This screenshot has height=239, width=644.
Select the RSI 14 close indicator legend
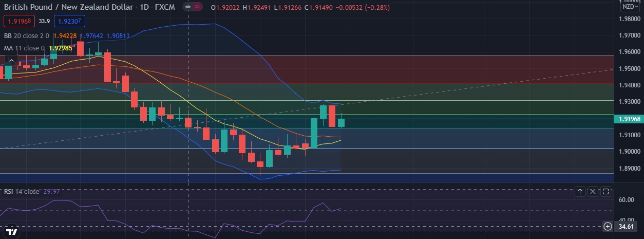[x=22, y=191]
